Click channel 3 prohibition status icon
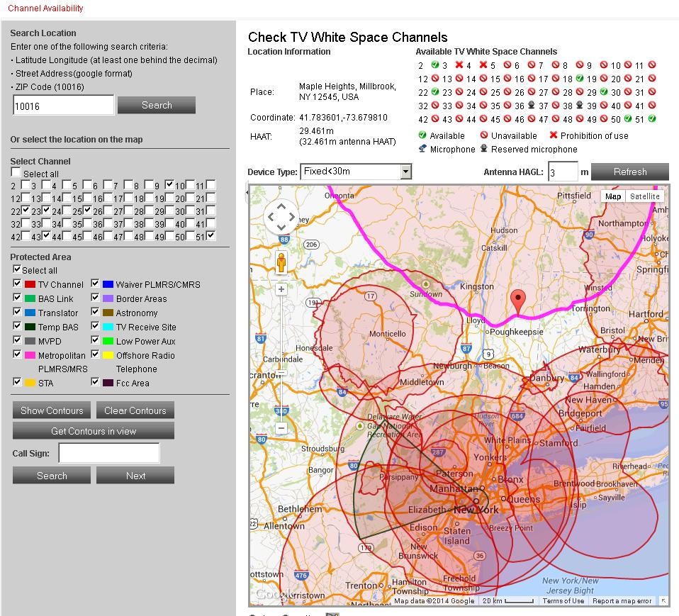Viewport: 679px width, 616px height. (x=459, y=65)
